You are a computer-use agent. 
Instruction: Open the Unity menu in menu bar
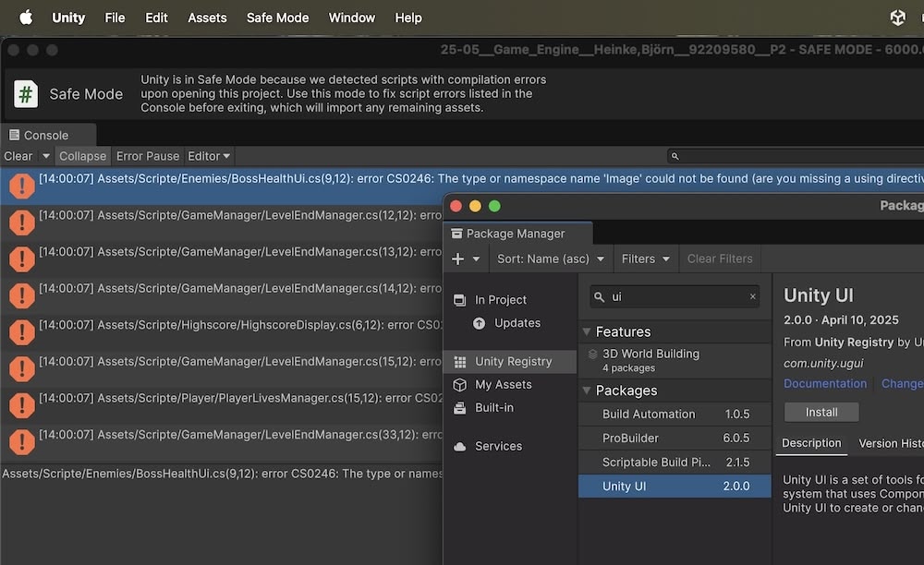(x=68, y=18)
